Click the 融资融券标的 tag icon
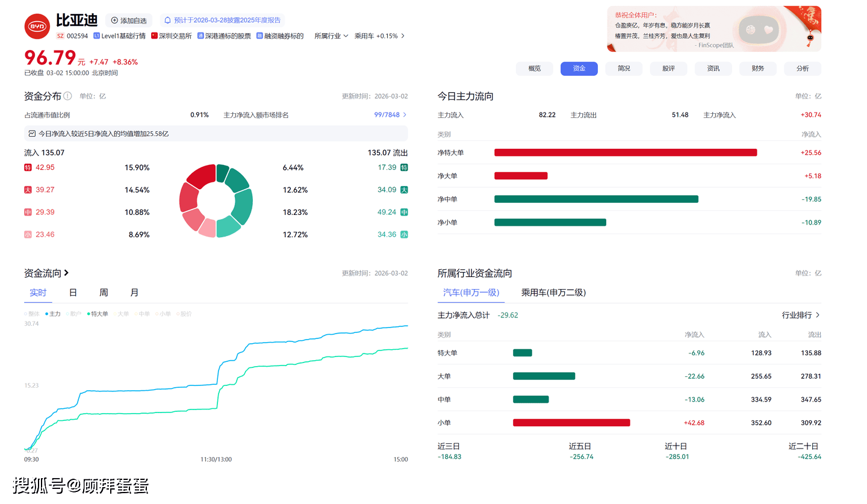The width and height of the screenshot is (867, 504). [x=259, y=36]
